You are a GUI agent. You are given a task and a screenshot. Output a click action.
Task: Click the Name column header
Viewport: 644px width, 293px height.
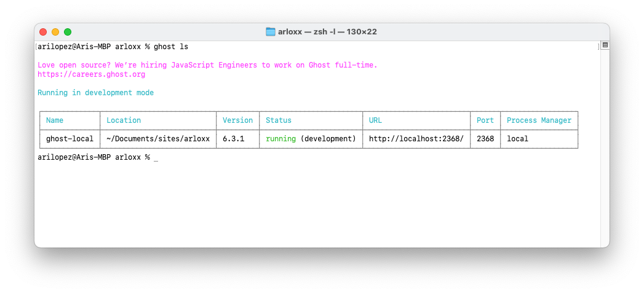click(x=55, y=120)
